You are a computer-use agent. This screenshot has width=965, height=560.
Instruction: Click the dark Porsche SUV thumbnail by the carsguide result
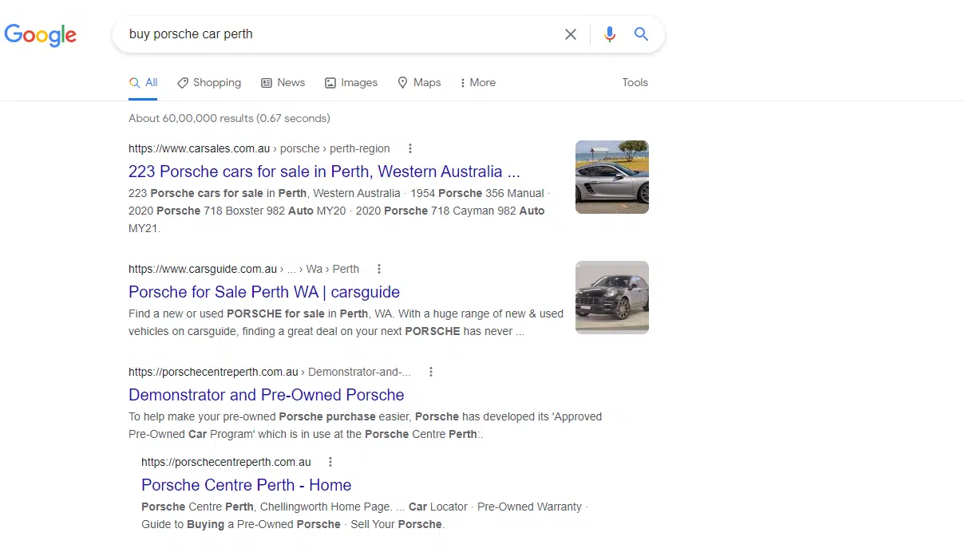[x=612, y=298]
